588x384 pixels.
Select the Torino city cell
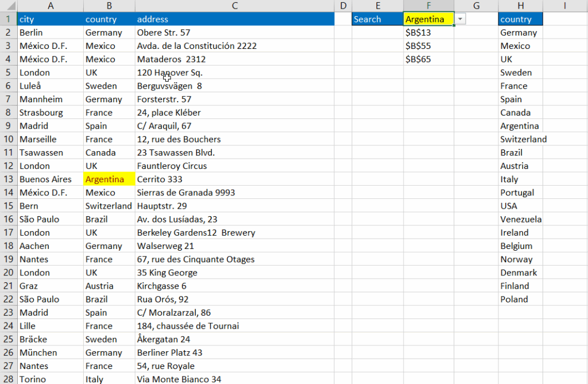51,379
